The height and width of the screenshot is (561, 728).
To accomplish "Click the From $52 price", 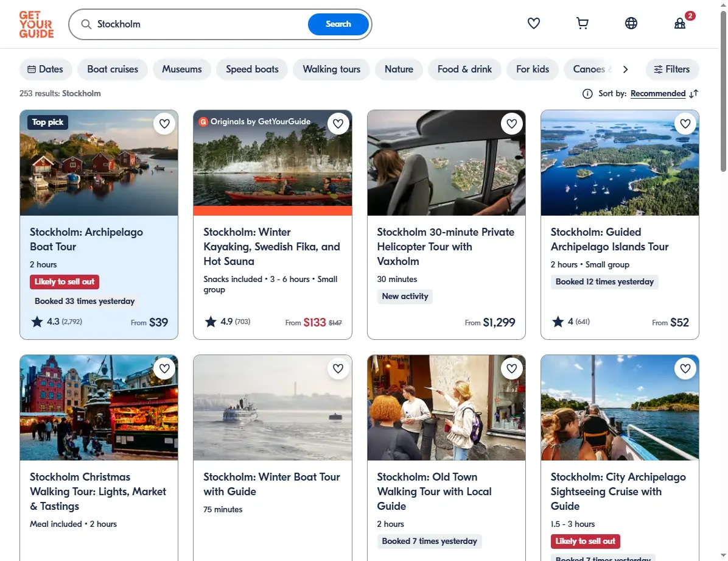I will [x=670, y=323].
